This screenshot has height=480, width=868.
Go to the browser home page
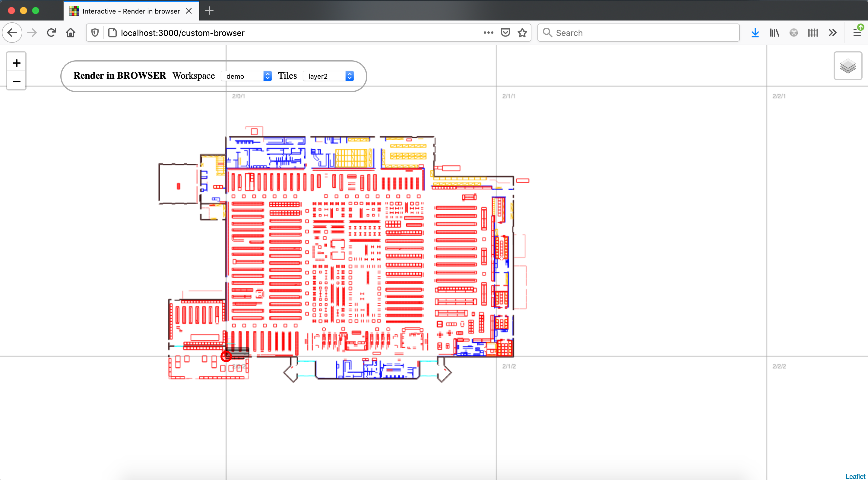pos(71,33)
